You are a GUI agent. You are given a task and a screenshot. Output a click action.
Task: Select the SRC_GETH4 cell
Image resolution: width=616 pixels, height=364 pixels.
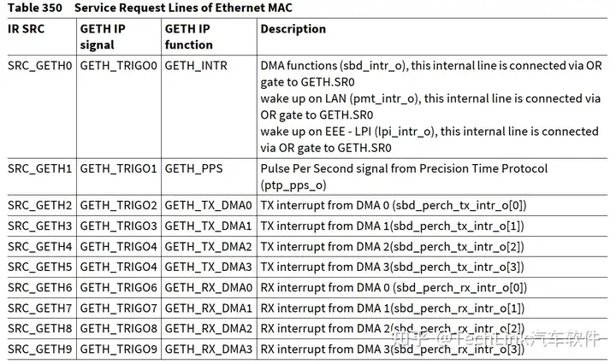(40, 247)
